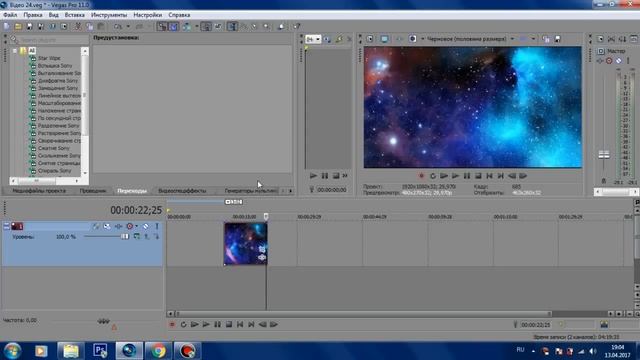Viewport: 640px width, 360px height.
Task: Open the undo history dropdown arrow
Action: click(128, 27)
